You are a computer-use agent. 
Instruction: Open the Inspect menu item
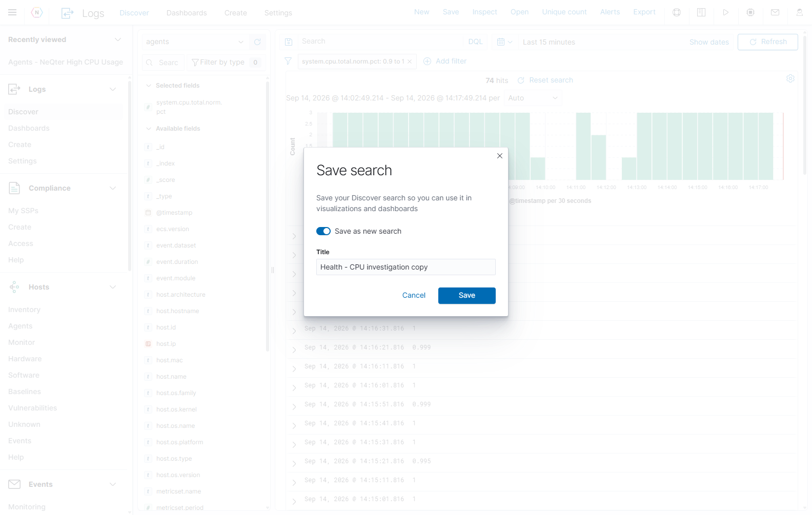485,12
